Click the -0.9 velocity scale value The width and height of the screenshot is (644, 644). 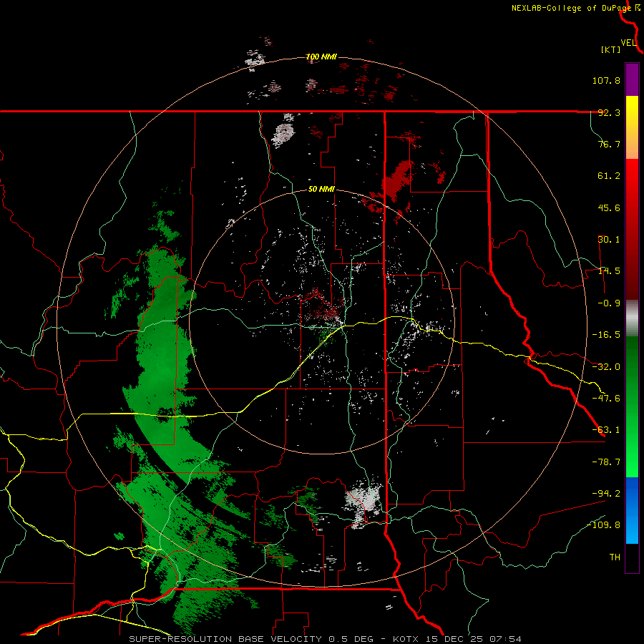click(609, 303)
